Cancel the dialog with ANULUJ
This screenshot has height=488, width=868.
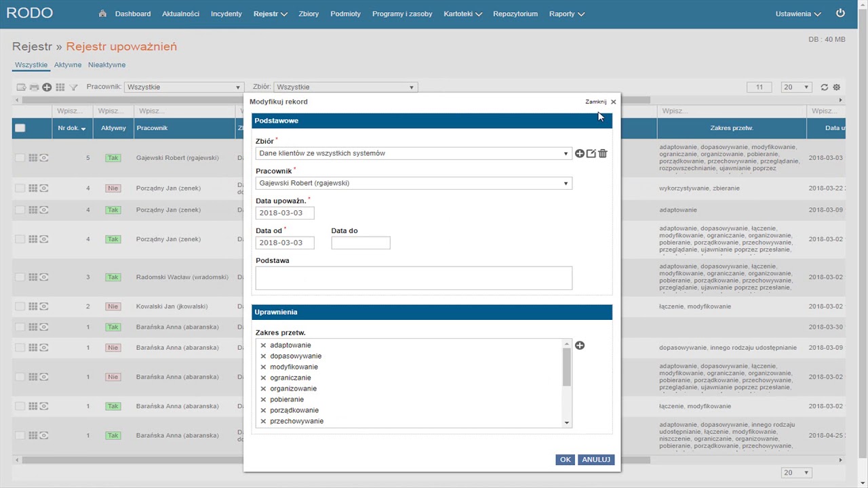coord(596,460)
